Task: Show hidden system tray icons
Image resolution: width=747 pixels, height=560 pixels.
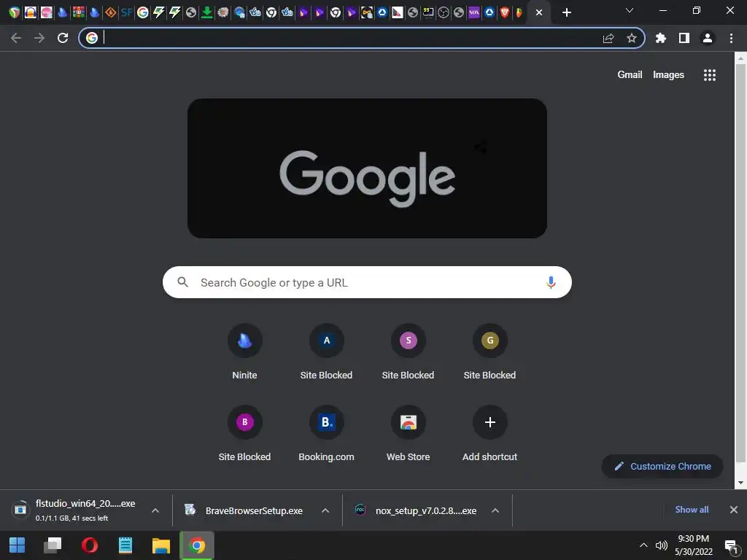Action: [643, 545]
